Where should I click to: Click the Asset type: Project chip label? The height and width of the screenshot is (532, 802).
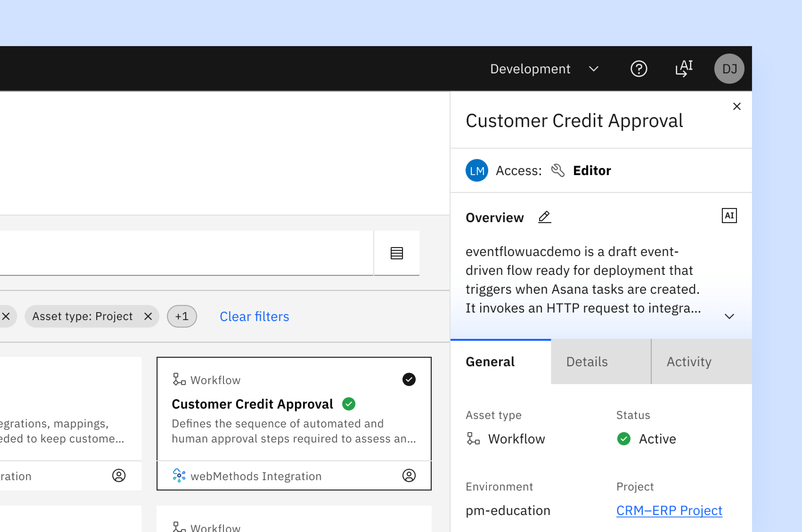[83, 316]
